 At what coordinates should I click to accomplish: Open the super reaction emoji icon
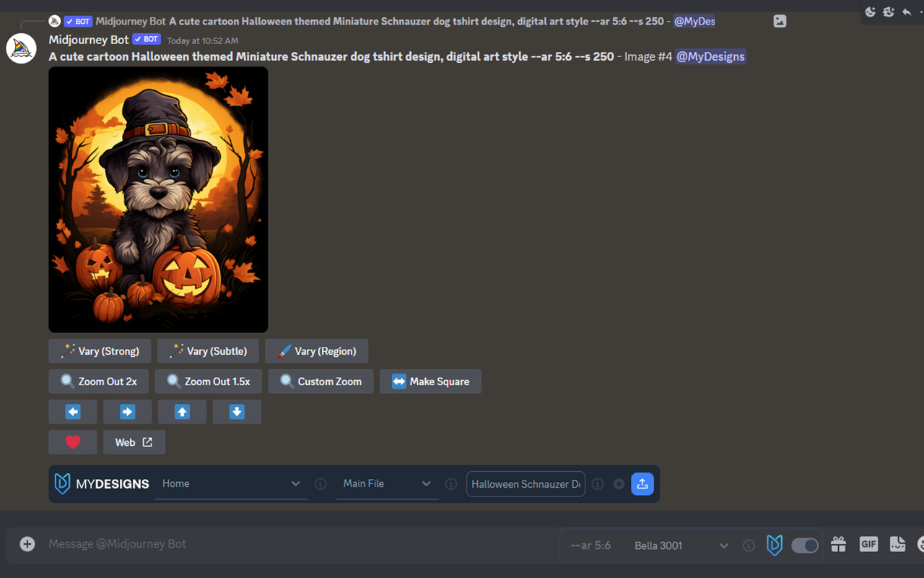[x=889, y=12]
